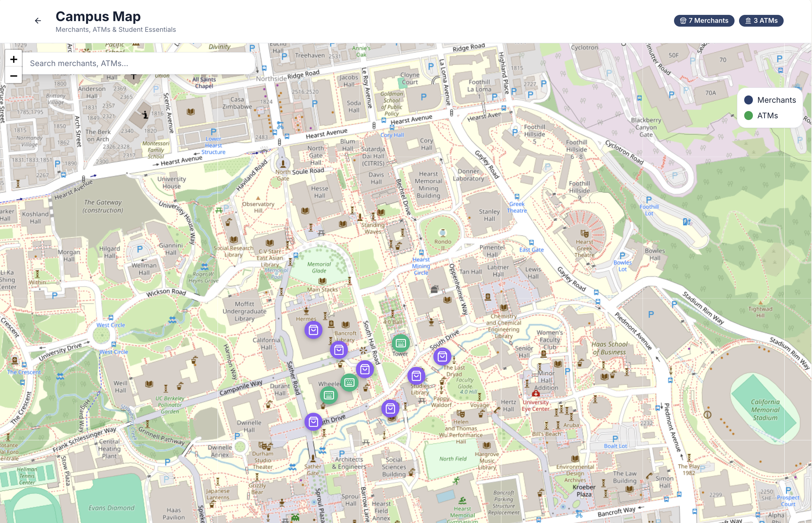The image size is (812, 523).
Task: Click the ATM marker beside Wheeler label
Action: pyautogui.click(x=349, y=382)
